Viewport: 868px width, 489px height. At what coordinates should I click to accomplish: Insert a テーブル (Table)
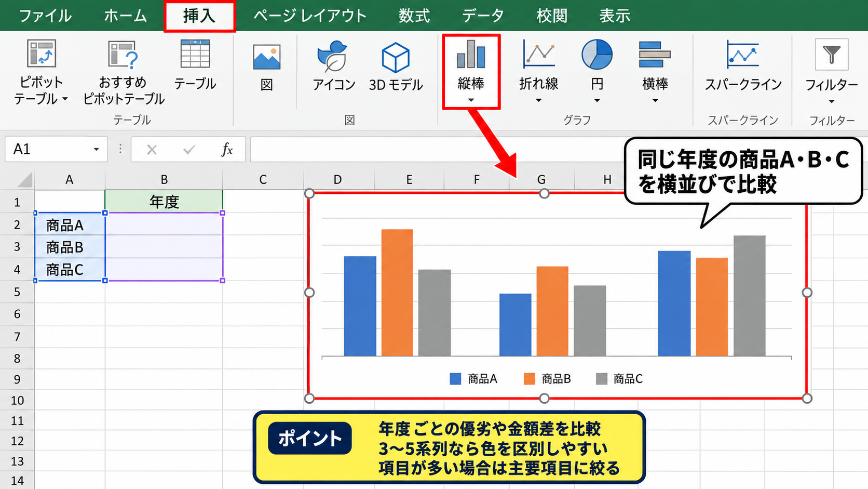pyautogui.click(x=195, y=54)
